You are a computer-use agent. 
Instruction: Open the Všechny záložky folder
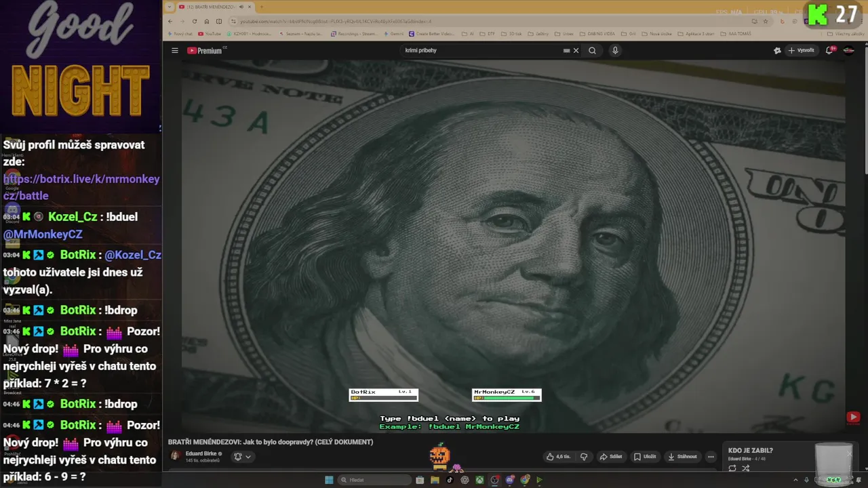(846, 33)
